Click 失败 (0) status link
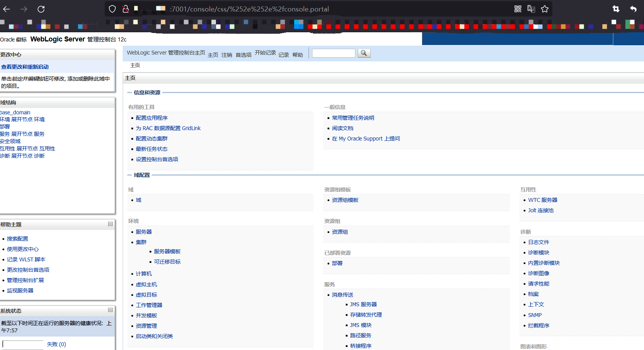Image resolution: width=644 pixels, height=350 pixels. [56, 344]
